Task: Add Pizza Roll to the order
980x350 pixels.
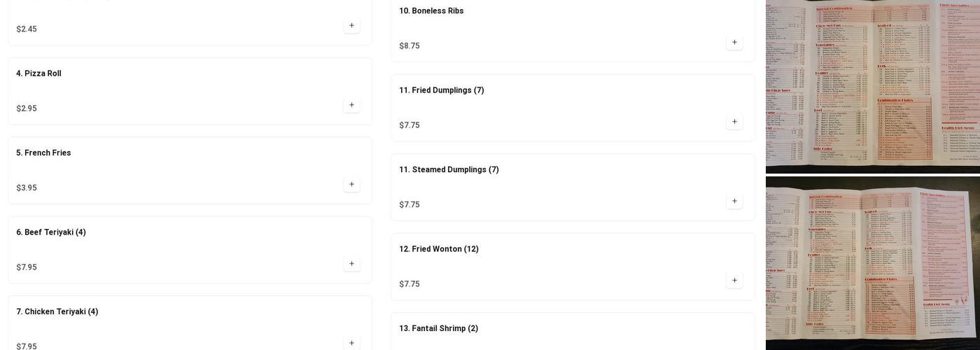Action: pos(351,105)
